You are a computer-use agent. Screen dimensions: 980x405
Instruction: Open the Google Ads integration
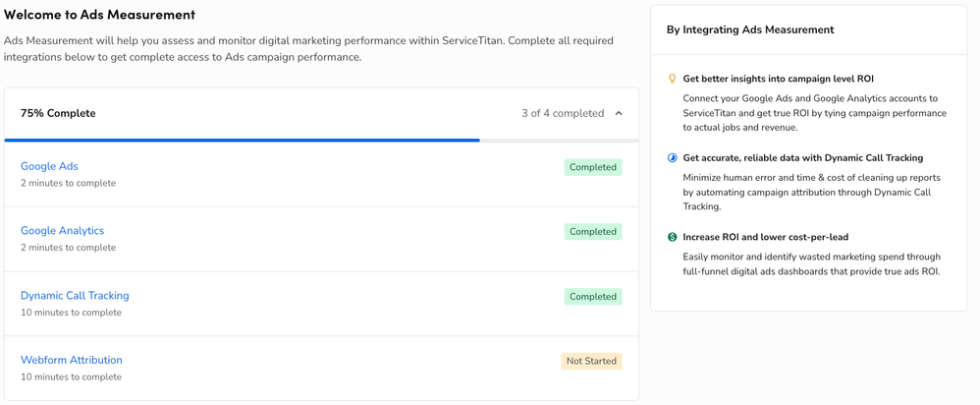click(x=49, y=166)
